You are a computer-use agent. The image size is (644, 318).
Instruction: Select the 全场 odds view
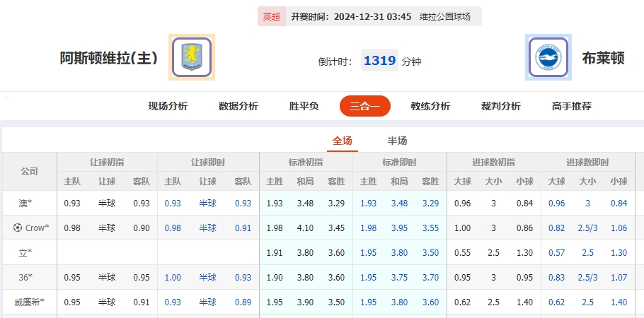pyautogui.click(x=343, y=141)
